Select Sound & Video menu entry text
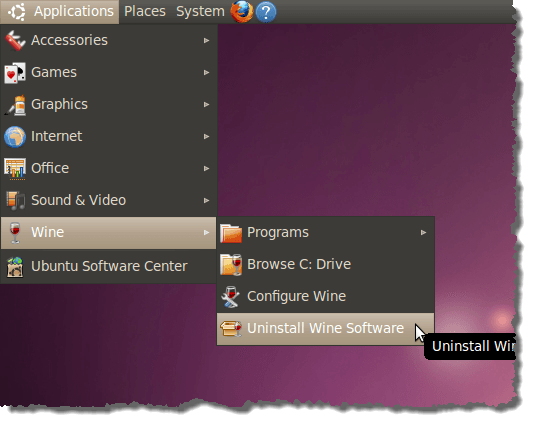 pyautogui.click(x=79, y=200)
